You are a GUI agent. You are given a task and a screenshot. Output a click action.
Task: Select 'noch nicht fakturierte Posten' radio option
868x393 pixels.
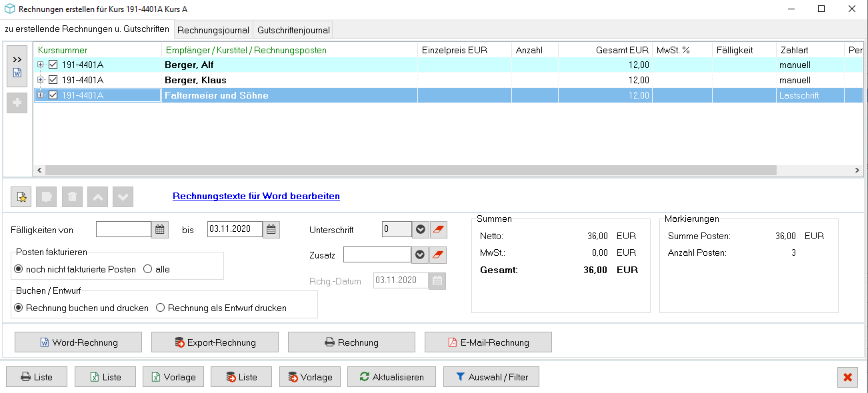[x=19, y=269]
